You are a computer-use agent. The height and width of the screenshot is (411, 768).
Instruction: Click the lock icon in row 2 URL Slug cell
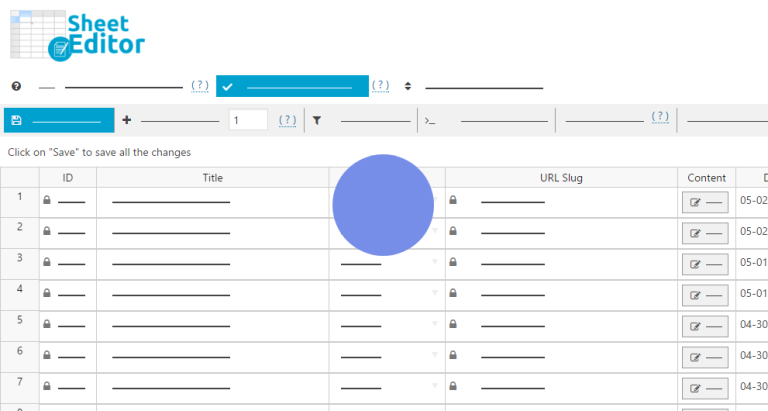453,231
